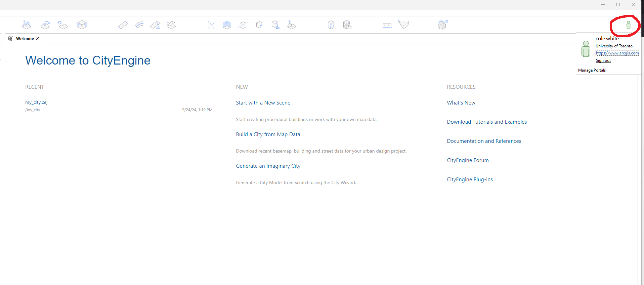The width and height of the screenshot is (644, 285).
Task: Click Generate an Imaginary City
Action: [x=268, y=166]
